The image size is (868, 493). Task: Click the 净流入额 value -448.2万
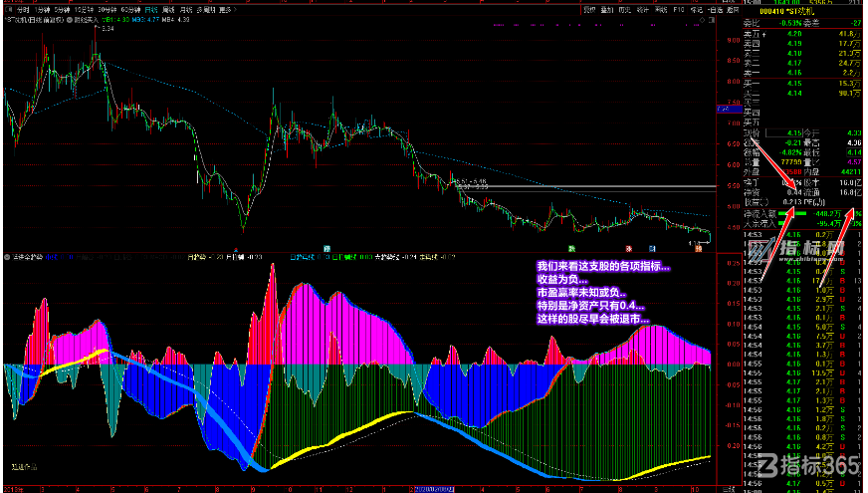coord(827,214)
